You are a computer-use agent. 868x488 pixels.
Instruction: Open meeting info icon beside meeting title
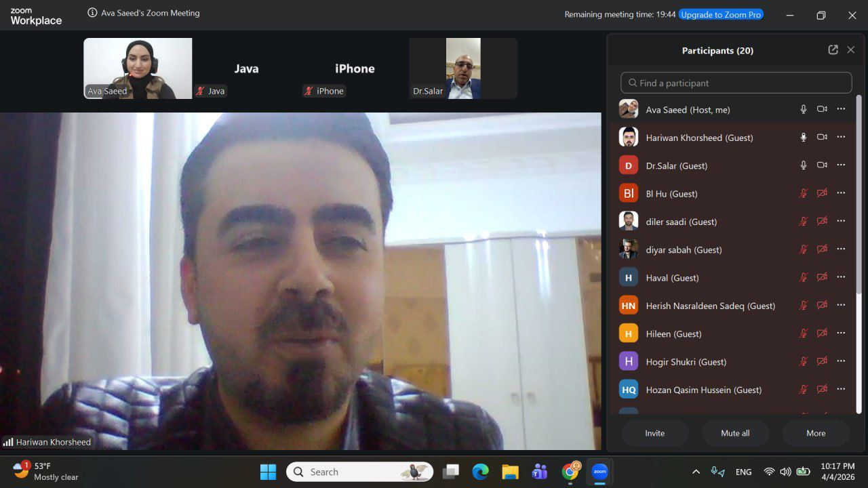pos(92,13)
